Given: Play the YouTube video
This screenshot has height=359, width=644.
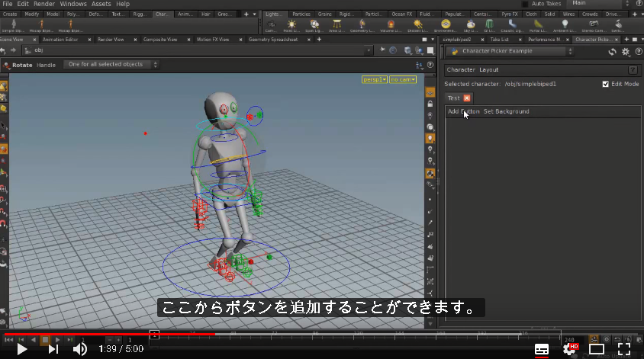Looking at the screenshot, I should pos(22,349).
